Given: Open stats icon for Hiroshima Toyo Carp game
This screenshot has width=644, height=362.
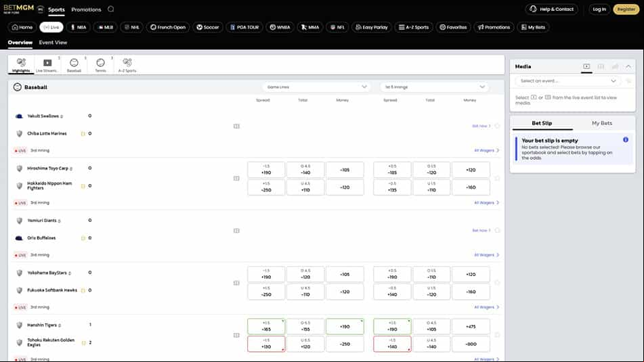Looking at the screenshot, I should click(236, 178).
